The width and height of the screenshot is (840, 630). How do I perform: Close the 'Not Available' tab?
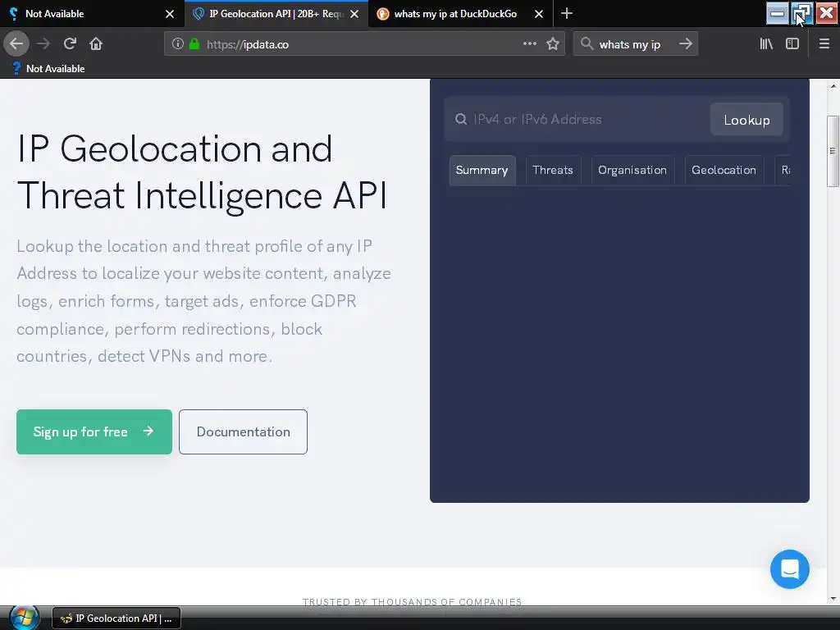coord(170,14)
